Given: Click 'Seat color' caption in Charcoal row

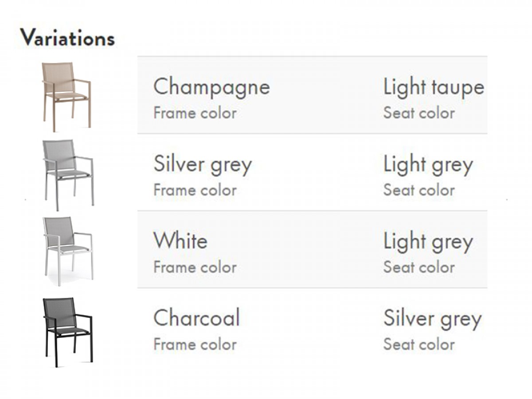Looking at the screenshot, I should (x=419, y=344).
